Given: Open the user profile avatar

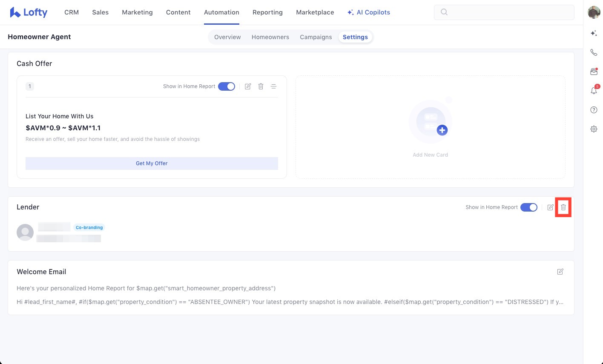Looking at the screenshot, I should coord(594,12).
